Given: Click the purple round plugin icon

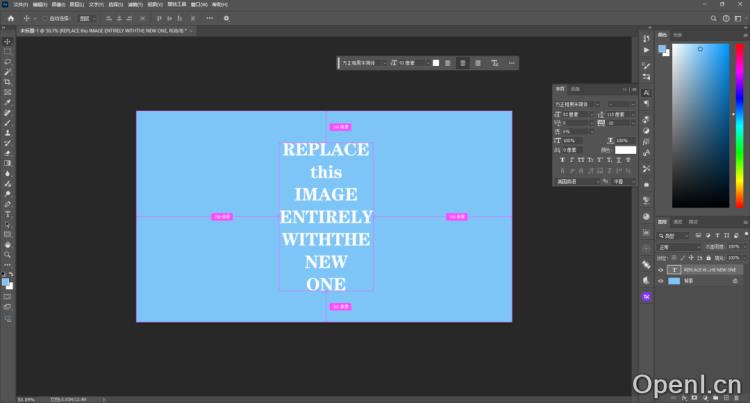Looking at the screenshot, I should click(646, 297).
